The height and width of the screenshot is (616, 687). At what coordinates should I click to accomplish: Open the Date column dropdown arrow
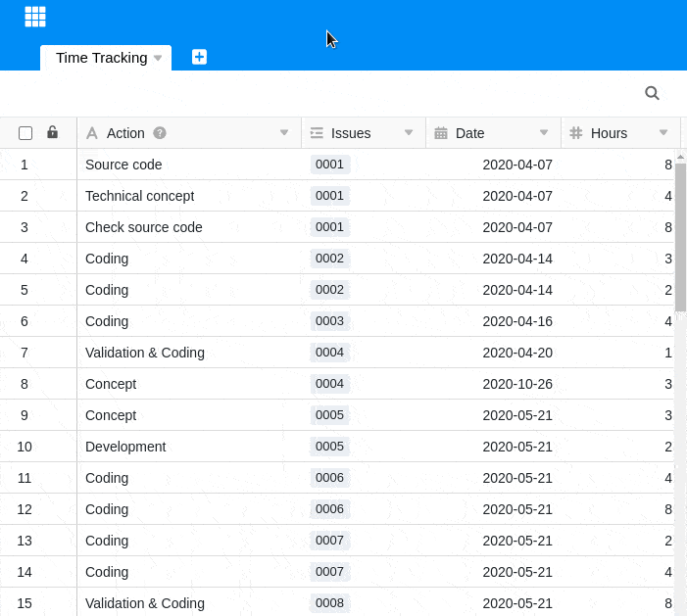coord(544,133)
